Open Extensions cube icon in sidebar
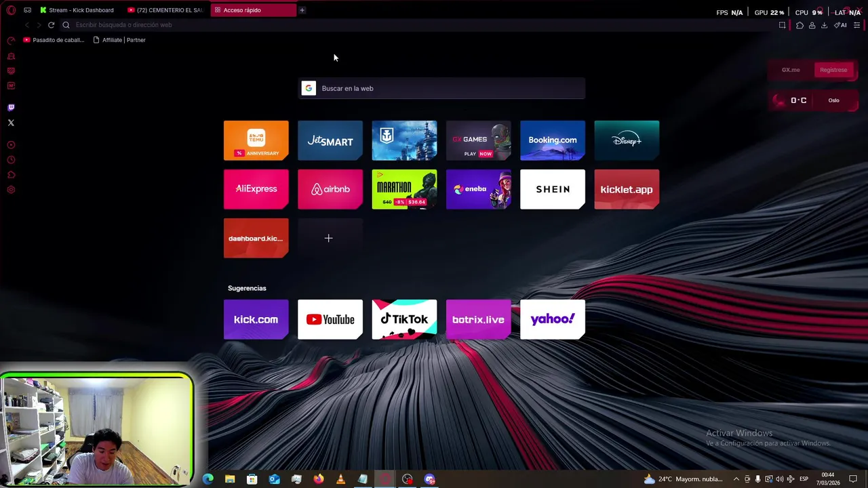The width and height of the screenshot is (868, 488). click(11, 175)
